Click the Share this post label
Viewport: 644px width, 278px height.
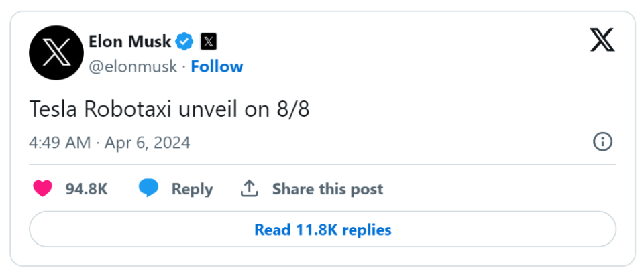[327, 189]
